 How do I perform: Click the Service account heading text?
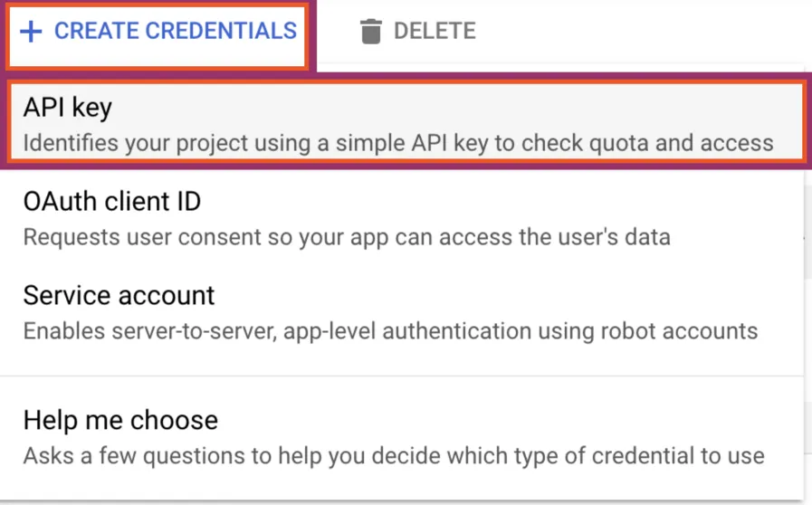pyautogui.click(x=119, y=295)
